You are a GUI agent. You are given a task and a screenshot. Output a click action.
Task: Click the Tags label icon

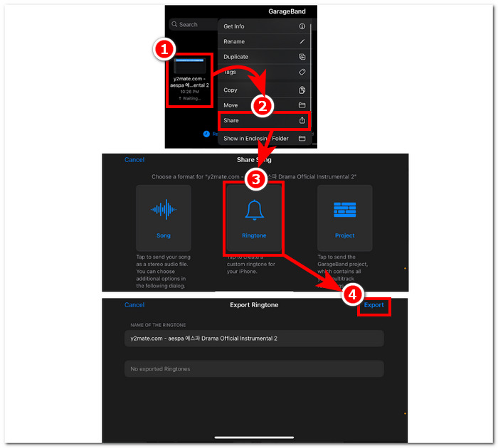(x=302, y=72)
